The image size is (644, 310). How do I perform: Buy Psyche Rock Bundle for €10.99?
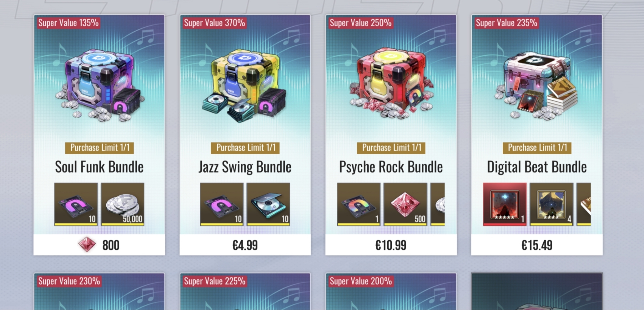point(391,245)
